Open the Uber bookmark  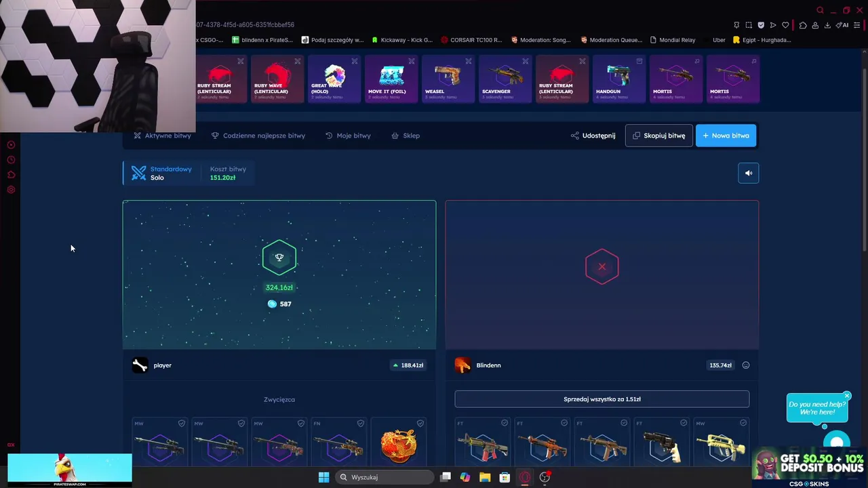pyautogui.click(x=719, y=40)
